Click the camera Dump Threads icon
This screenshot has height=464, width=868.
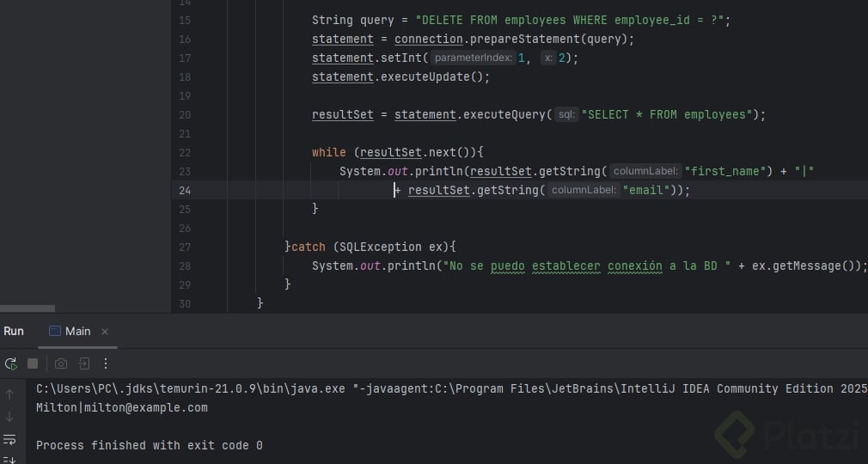61,363
